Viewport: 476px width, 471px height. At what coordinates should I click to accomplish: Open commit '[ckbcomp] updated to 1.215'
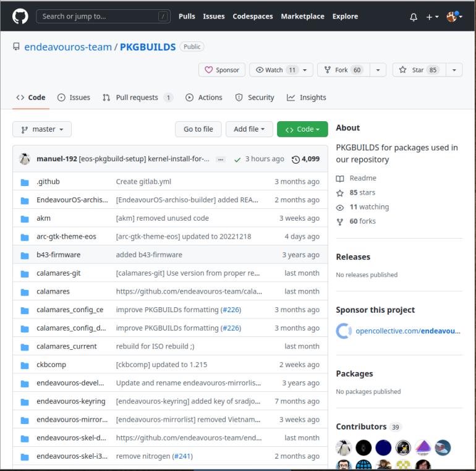pos(161,365)
